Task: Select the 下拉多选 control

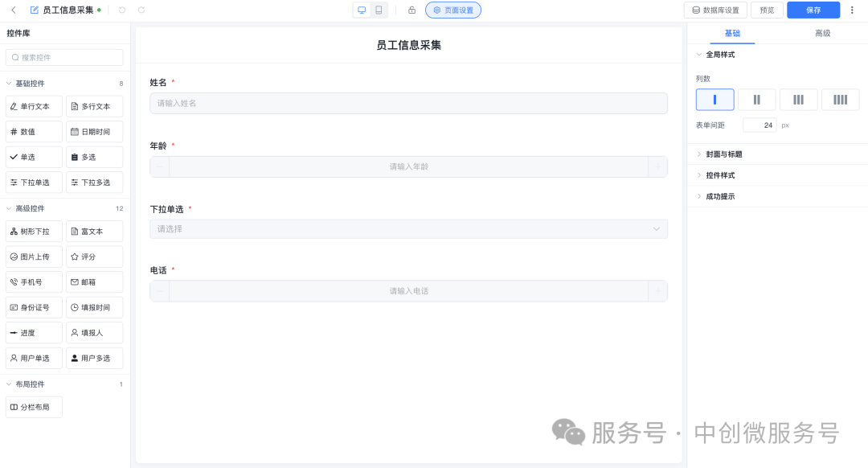Action: coord(95,183)
